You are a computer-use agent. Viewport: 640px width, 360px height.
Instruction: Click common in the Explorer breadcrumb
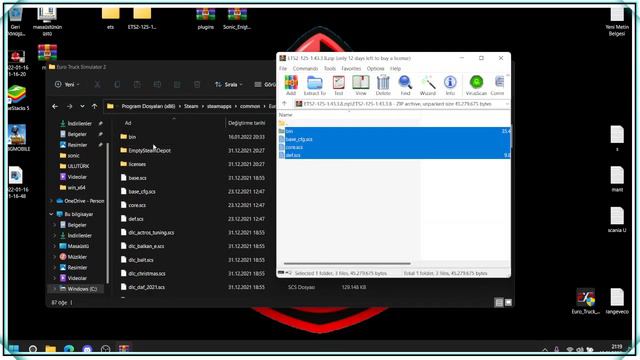tap(250, 106)
